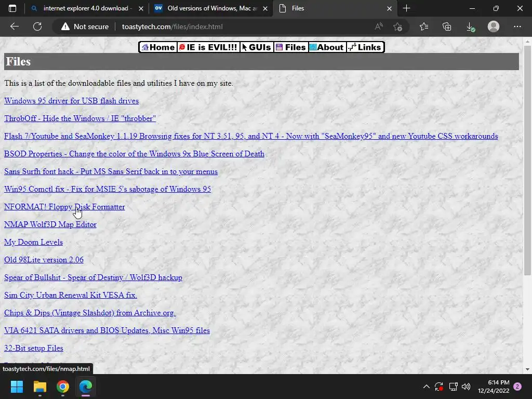Screen dimensions: 532x399
Task: Open the Not secure site warning
Action: click(85, 26)
